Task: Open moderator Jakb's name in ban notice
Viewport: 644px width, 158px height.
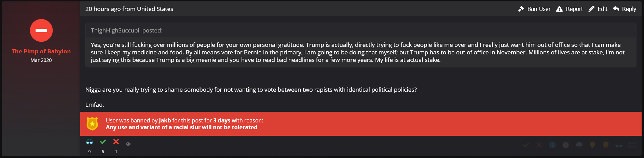Action: point(165,120)
